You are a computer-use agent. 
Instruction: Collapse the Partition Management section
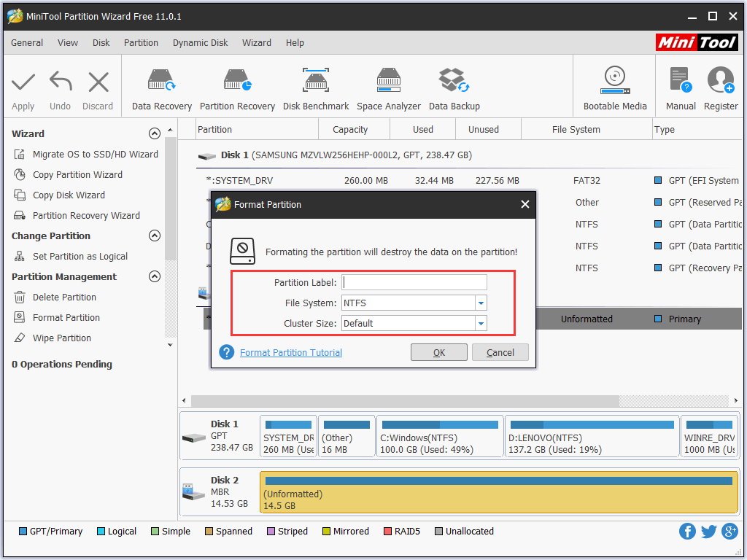coord(155,276)
